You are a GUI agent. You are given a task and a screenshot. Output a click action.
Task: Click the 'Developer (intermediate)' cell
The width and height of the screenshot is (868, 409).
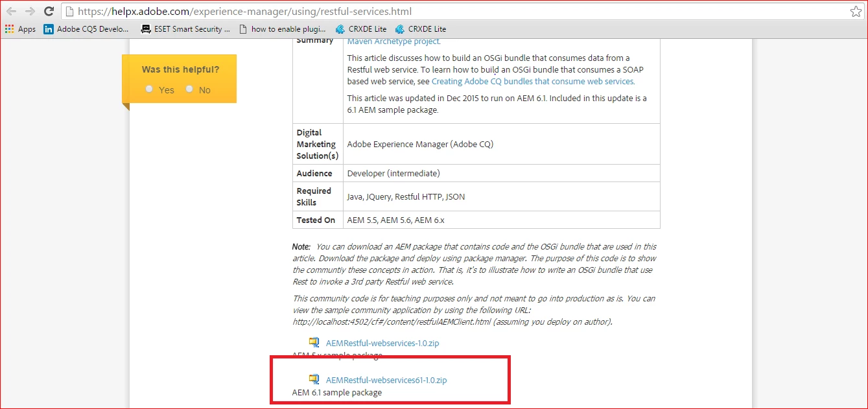coord(502,173)
